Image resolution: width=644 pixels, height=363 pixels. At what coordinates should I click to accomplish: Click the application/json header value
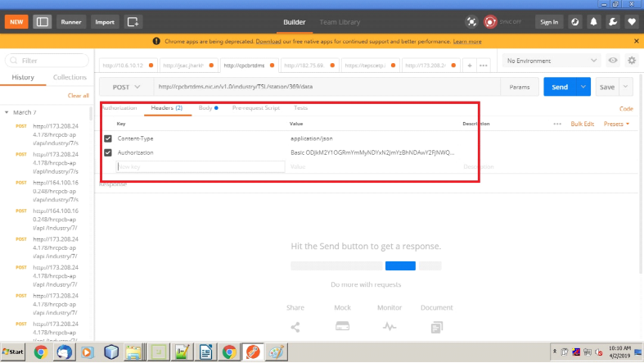[x=311, y=138]
